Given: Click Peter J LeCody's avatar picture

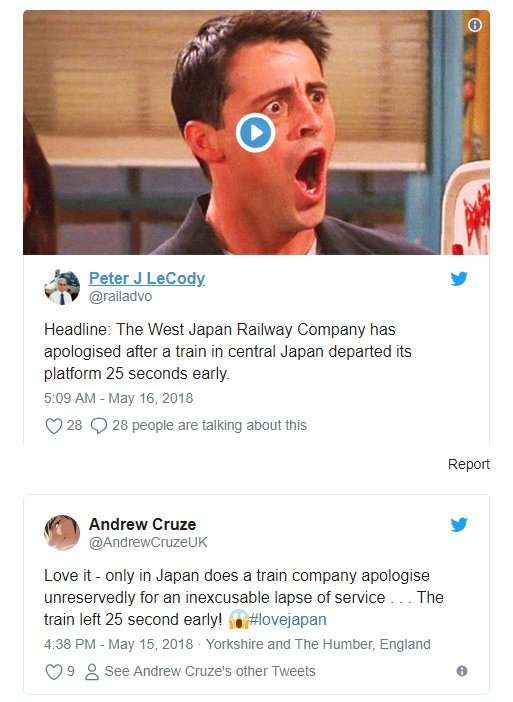Looking at the screenshot, I should pos(62,287).
